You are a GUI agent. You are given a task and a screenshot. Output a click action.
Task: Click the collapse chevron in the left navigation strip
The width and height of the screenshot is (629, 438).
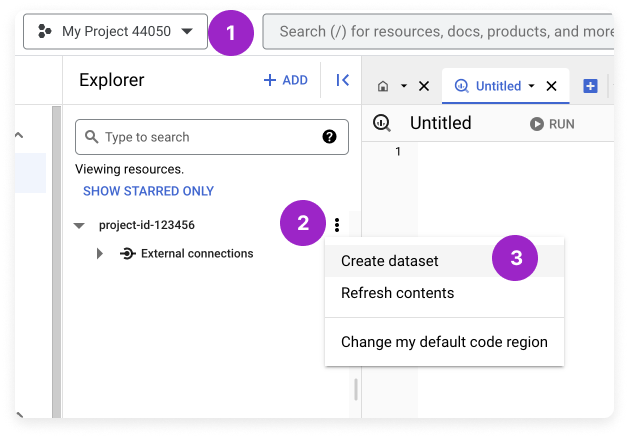(x=19, y=135)
